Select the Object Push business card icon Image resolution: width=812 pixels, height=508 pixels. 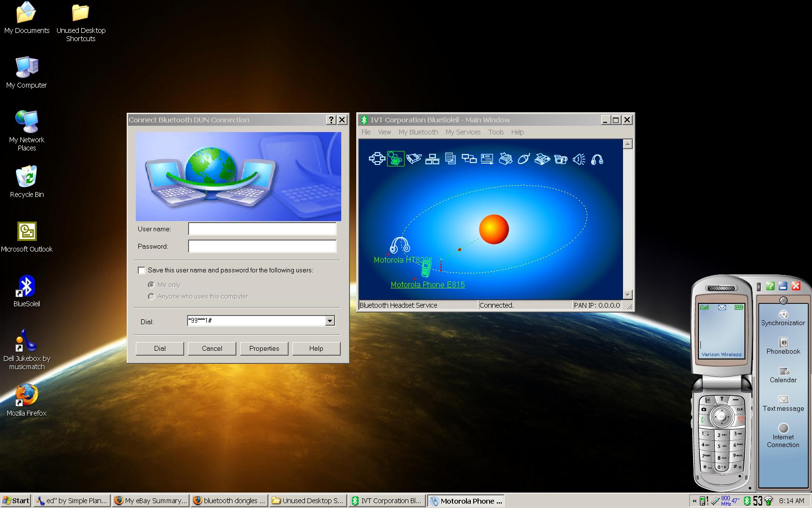coord(487,159)
